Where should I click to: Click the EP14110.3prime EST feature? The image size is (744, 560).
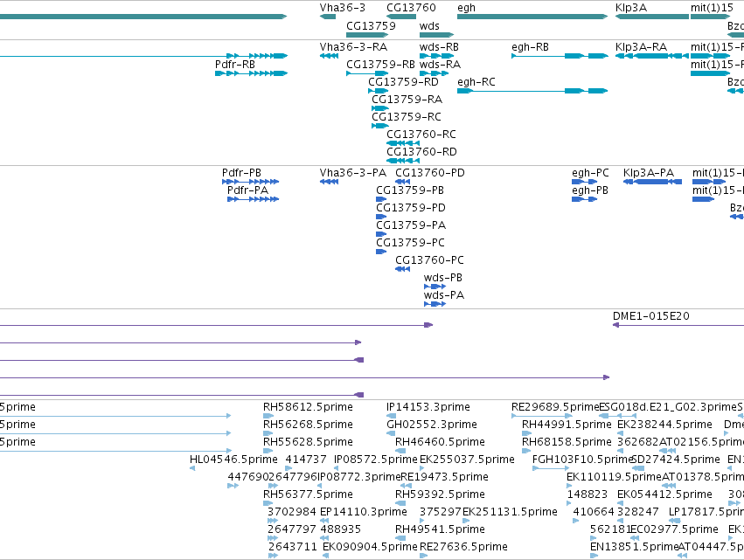(324, 521)
